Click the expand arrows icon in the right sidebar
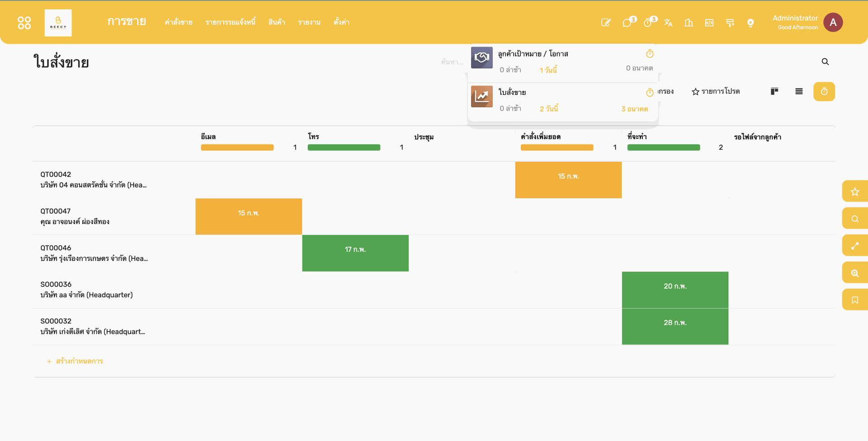This screenshot has height=441, width=868. 855,245
